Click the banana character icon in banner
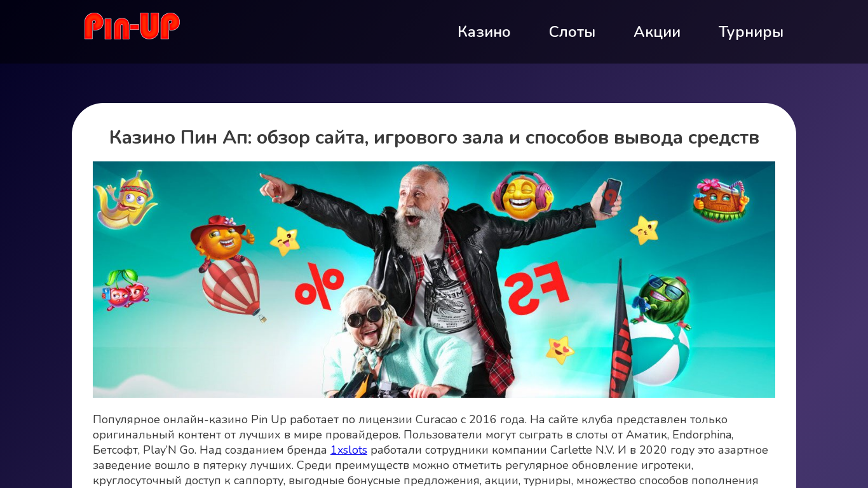 tap(126, 199)
